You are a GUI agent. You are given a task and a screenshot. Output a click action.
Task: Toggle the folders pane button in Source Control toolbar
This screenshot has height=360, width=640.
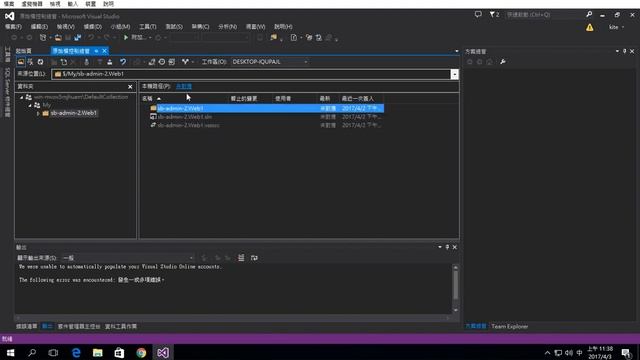21,62
